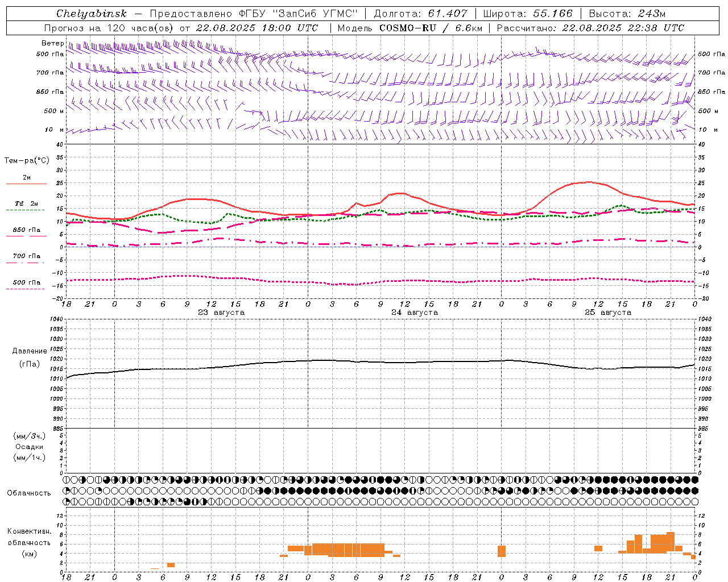This screenshot has height=582, width=728.
Task: Click the dash-dot swatch under legend 700 гПа
Action: click(x=26, y=263)
